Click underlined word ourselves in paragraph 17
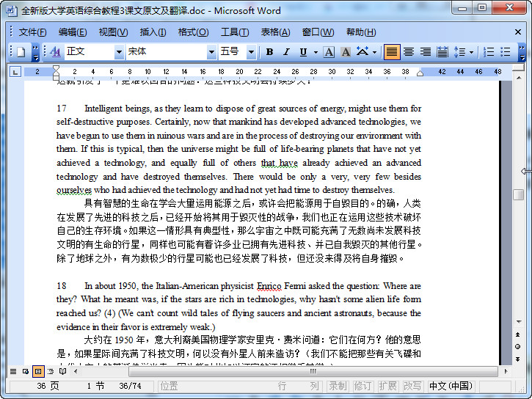532x399 pixels. pos(74,190)
